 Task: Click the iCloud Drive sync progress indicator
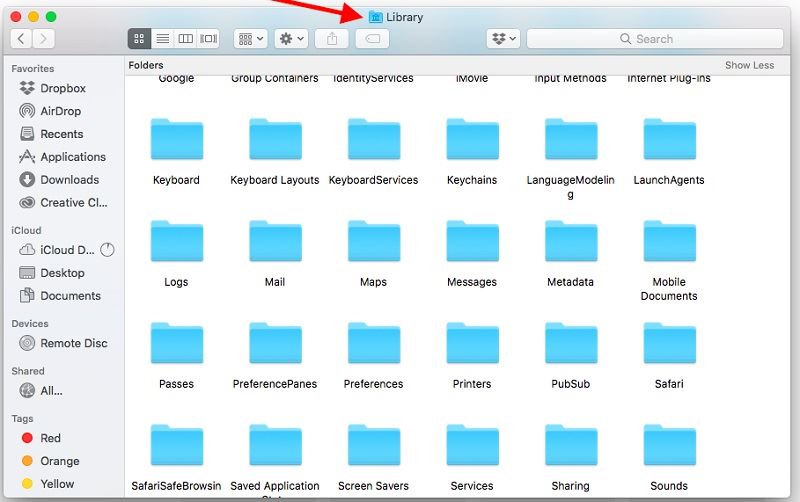coord(107,250)
